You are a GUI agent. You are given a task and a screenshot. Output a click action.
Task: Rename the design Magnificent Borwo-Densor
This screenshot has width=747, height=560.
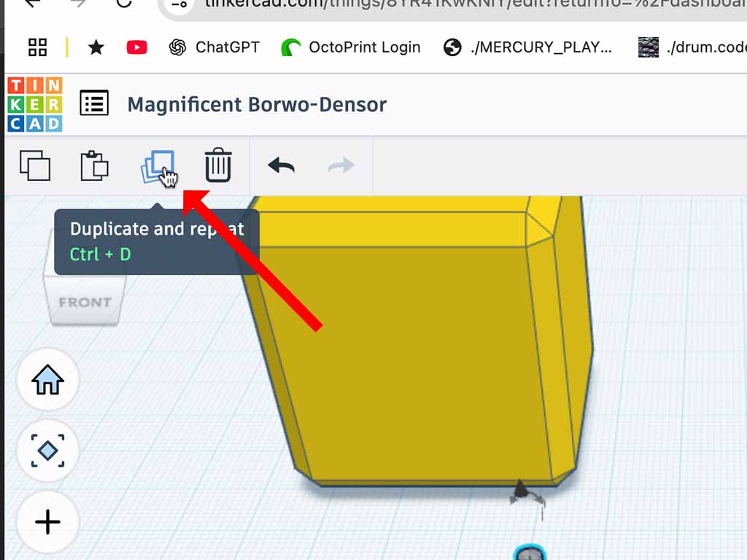click(257, 104)
